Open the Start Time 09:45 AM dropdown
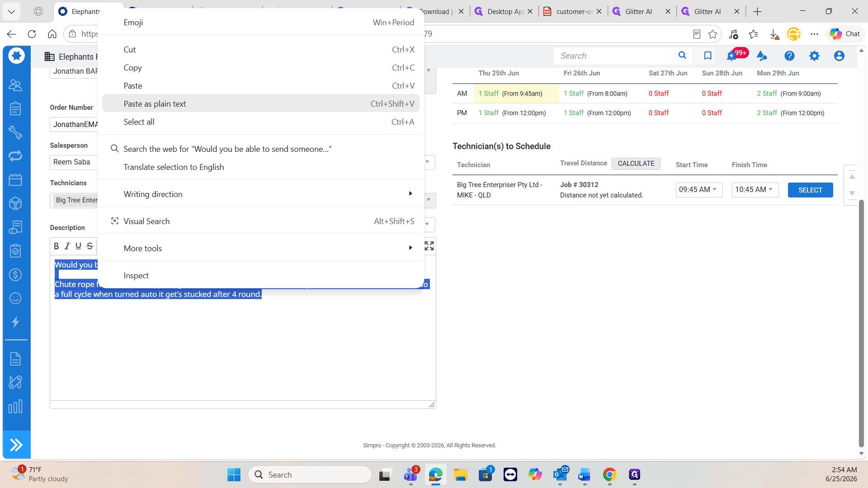The width and height of the screenshot is (868, 488). tap(699, 190)
